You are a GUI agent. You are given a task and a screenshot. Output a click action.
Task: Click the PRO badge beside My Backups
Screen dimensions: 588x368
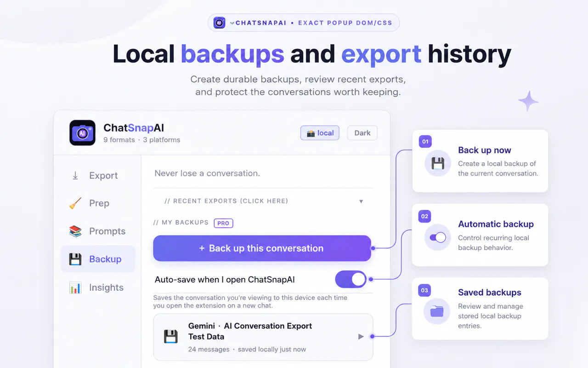click(x=224, y=223)
